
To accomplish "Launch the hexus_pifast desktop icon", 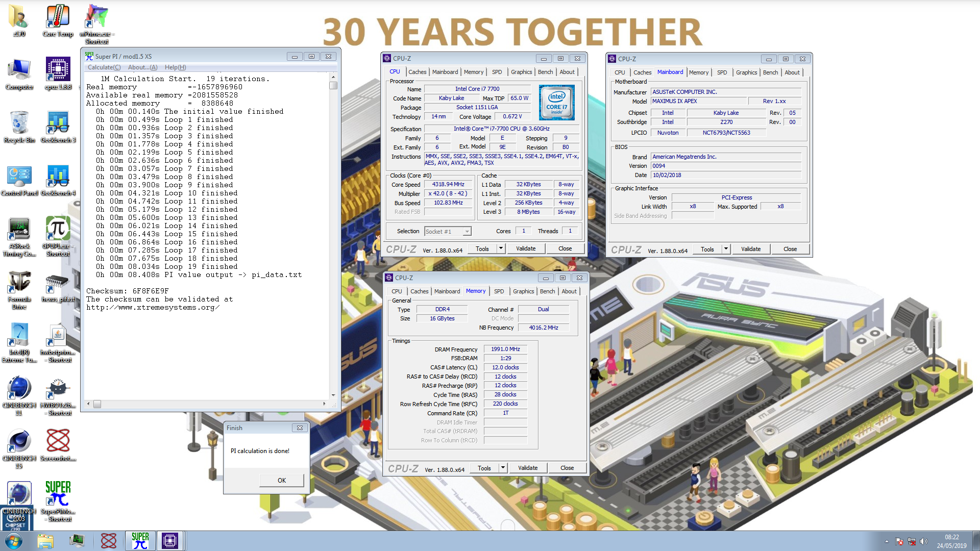I will (58, 288).
